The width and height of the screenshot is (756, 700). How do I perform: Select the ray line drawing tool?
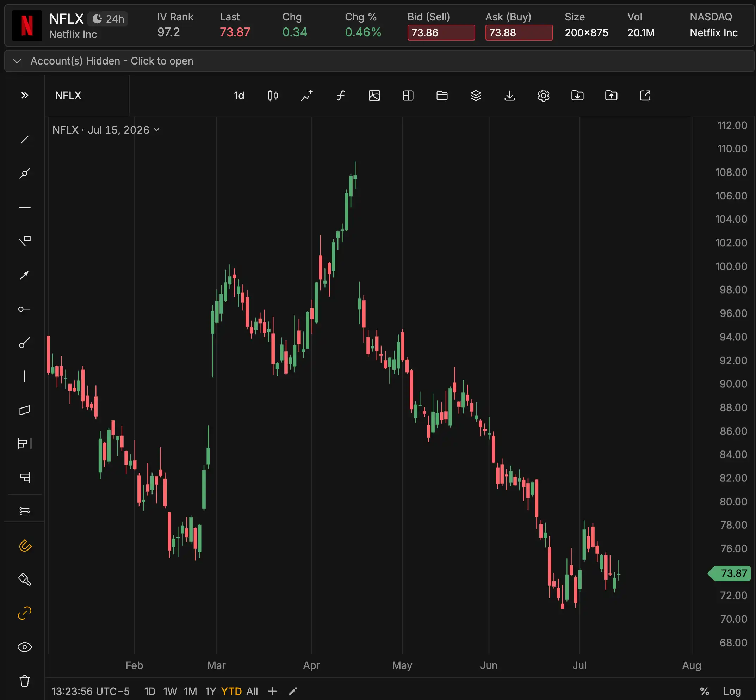[x=25, y=173]
